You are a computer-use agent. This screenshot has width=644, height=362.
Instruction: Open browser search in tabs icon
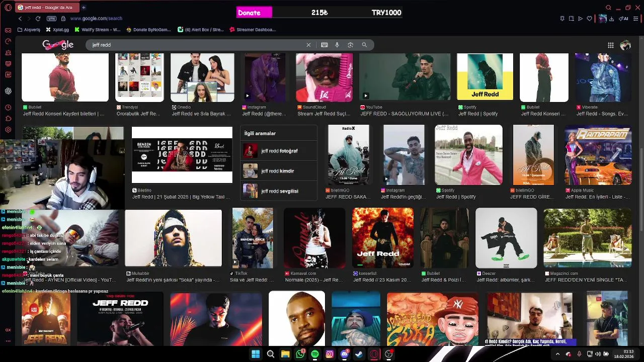pyautogui.click(x=608, y=8)
